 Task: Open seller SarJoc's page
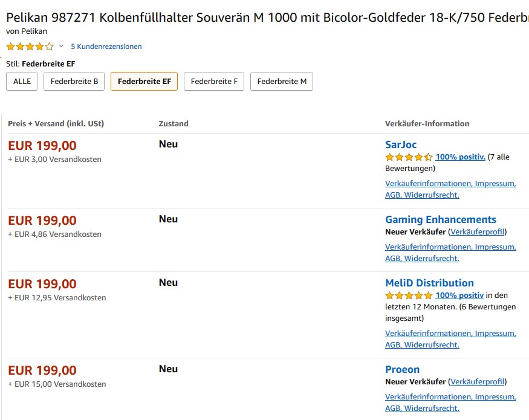coord(401,144)
